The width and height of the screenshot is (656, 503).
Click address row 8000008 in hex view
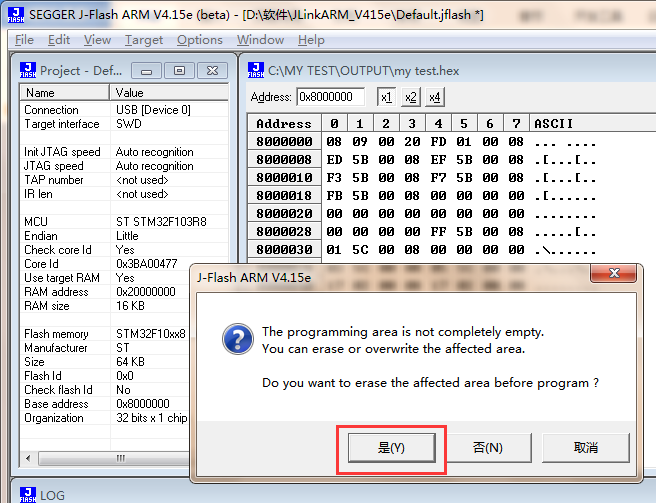coord(284,160)
